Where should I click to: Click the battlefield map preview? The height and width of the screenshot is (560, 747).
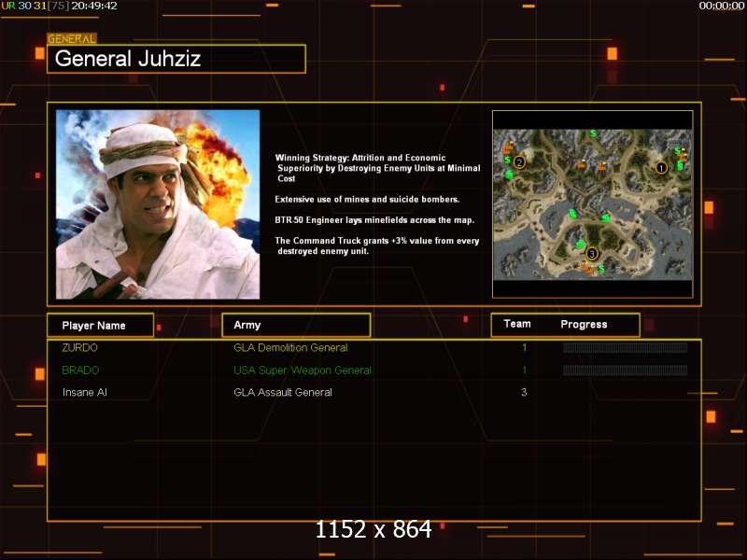[593, 204]
